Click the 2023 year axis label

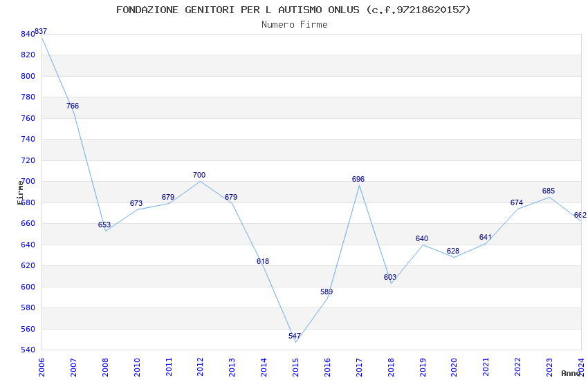pyautogui.click(x=549, y=368)
